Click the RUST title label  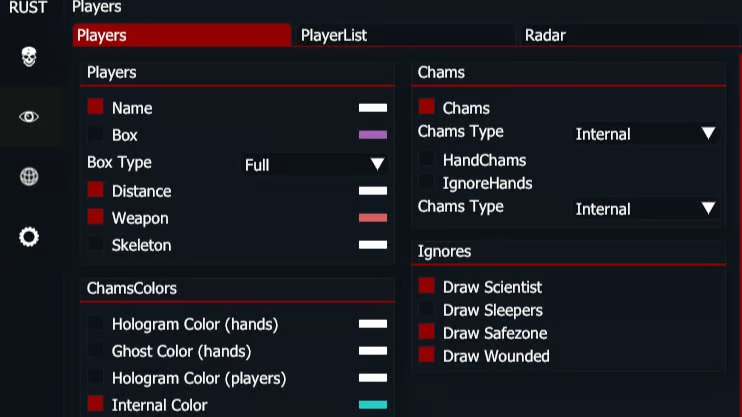pos(28,8)
